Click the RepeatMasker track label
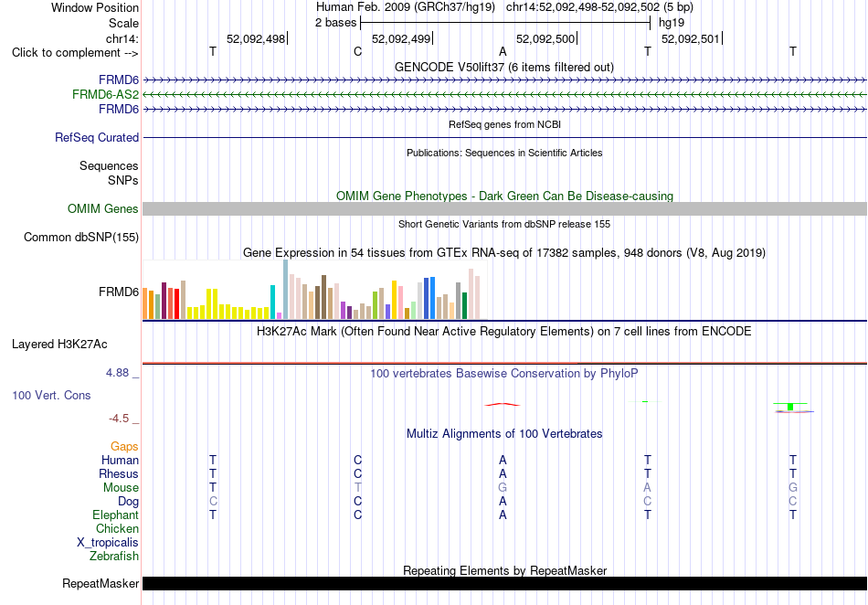Viewport: 868px width, 605px height. pos(101,583)
